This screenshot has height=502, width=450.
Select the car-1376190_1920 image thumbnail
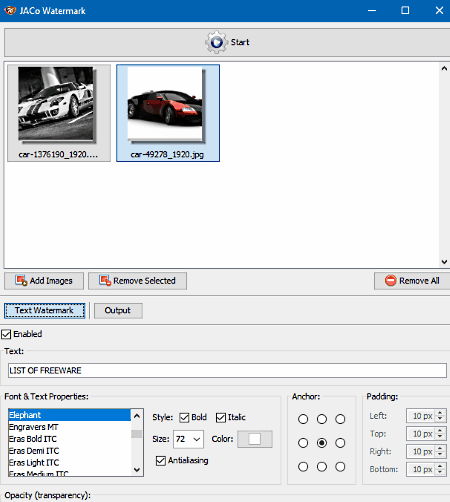pyautogui.click(x=59, y=113)
